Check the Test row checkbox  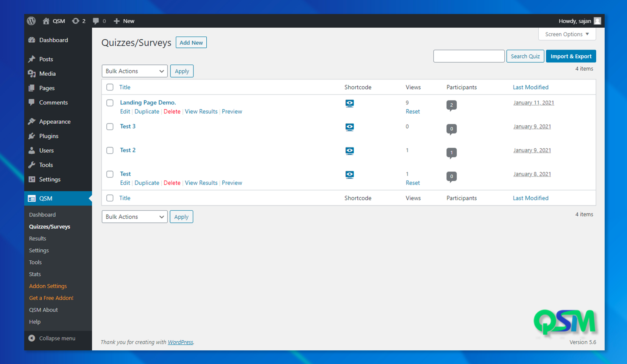(110, 174)
